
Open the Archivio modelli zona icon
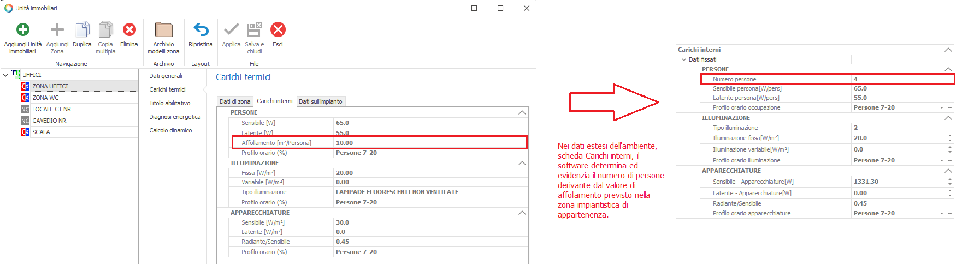pyautogui.click(x=163, y=30)
